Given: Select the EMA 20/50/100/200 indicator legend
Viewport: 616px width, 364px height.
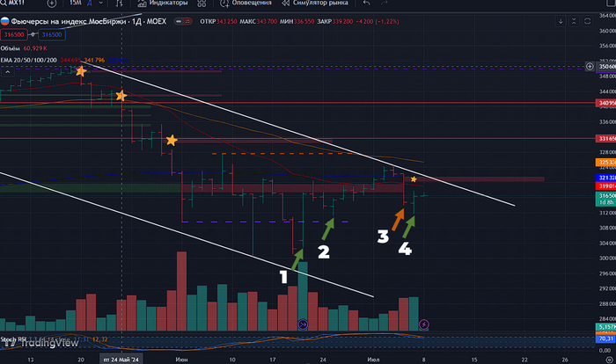Looking at the screenshot, I should tap(29, 60).
